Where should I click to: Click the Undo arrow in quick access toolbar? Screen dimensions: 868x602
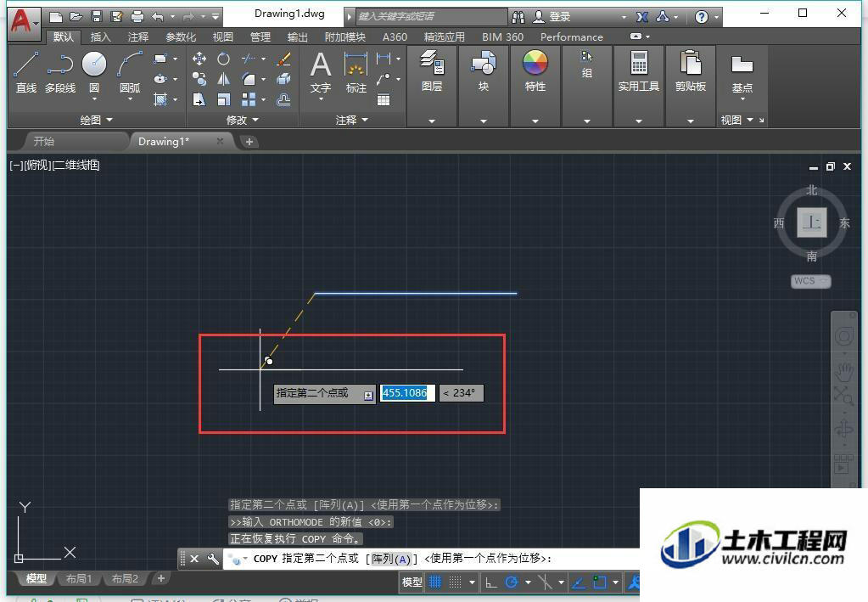[x=158, y=17]
